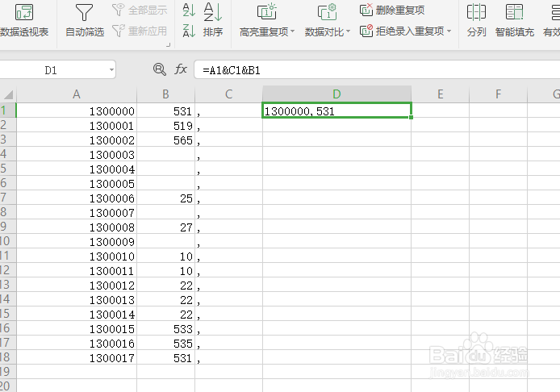Select row 19 header
Viewport: 560px width, 392px height.
7,372
